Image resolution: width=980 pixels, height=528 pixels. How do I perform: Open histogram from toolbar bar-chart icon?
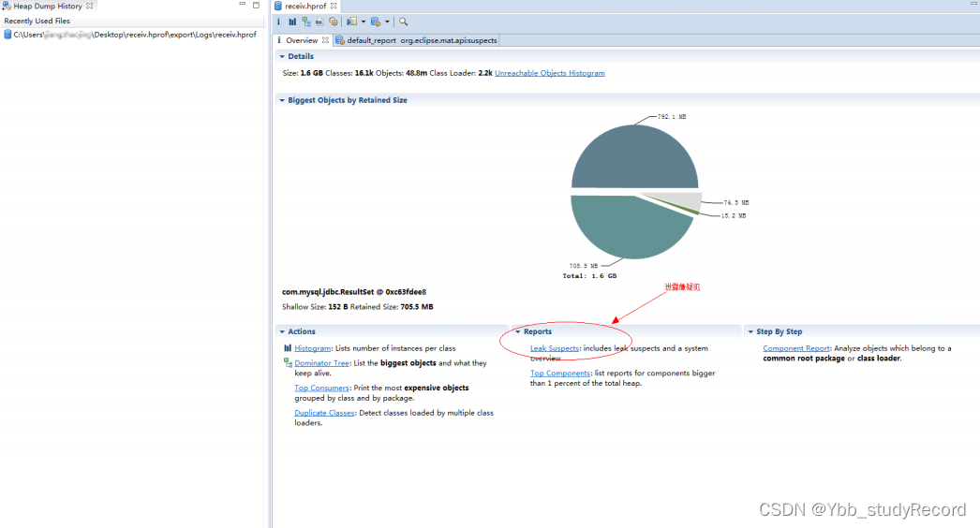click(292, 22)
